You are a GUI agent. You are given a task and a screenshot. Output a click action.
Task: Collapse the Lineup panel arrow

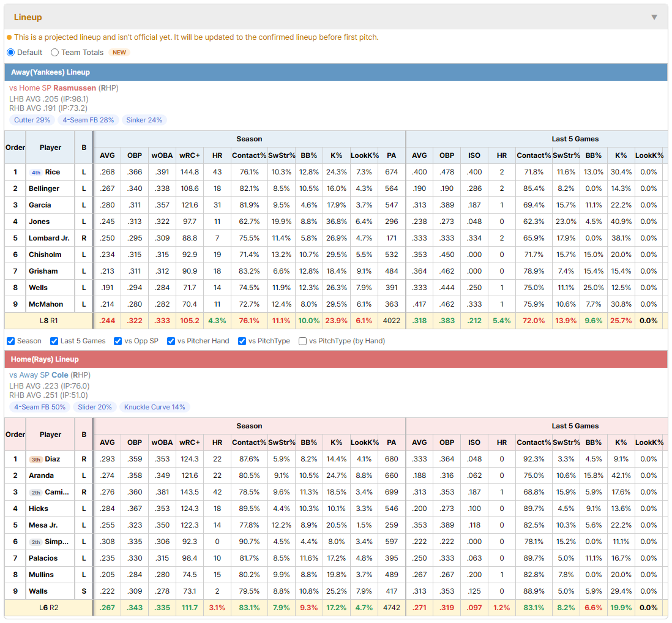[x=654, y=17]
